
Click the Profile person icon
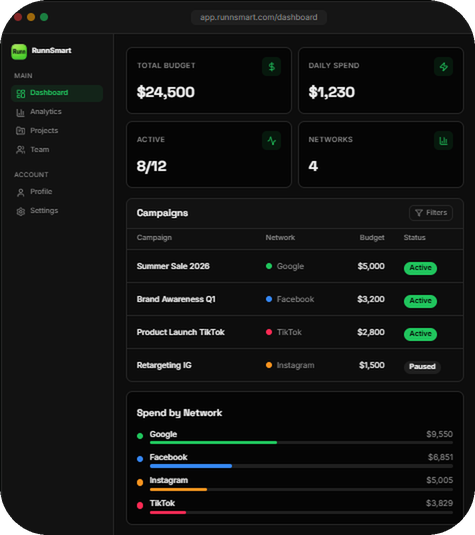coord(21,192)
